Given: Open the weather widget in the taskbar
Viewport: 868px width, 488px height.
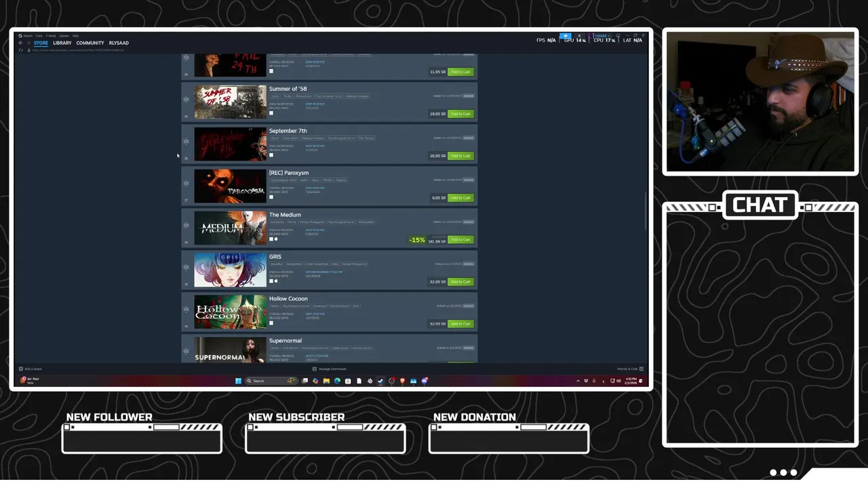Looking at the screenshot, I should (x=31, y=381).
